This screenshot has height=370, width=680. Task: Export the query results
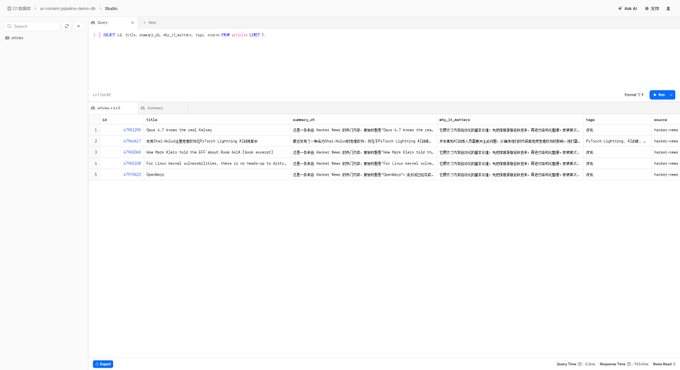pos(103,364)
